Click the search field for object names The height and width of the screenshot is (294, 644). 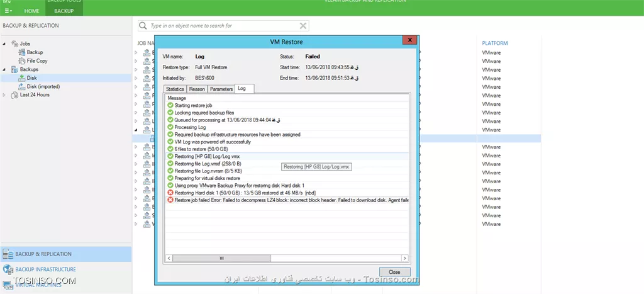222,25
